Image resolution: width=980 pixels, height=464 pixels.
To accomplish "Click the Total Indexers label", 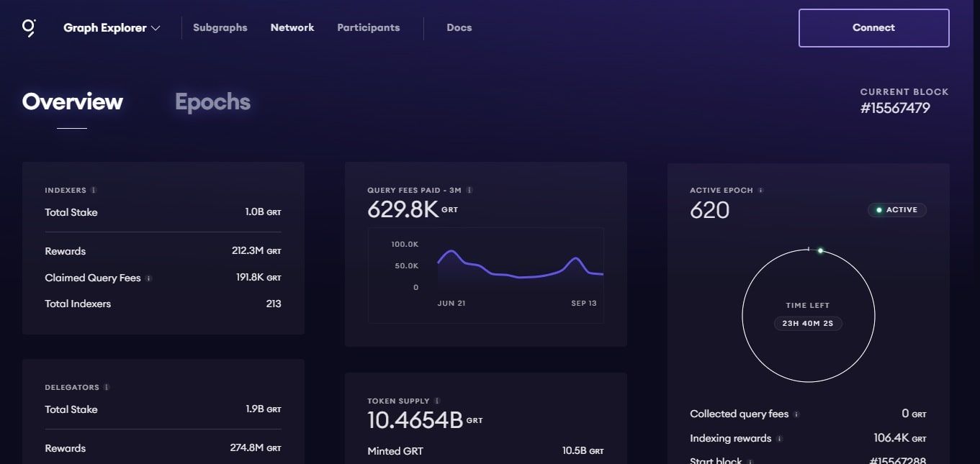I will (x=78, y=304).
